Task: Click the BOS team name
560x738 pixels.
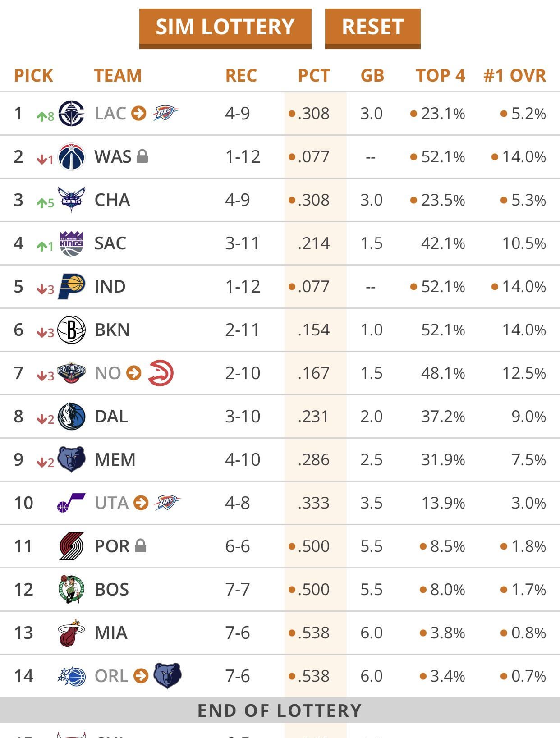Action: point(112,589)
